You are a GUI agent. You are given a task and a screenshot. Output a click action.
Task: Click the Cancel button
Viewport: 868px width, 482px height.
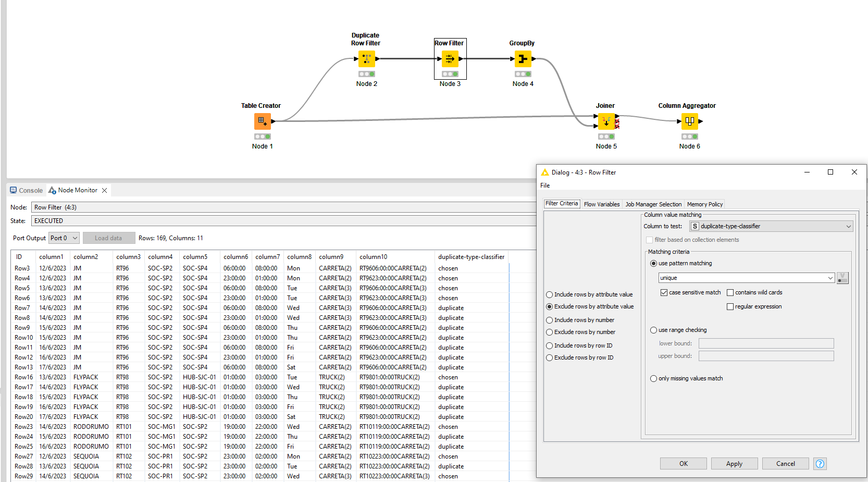pos(786,464)
